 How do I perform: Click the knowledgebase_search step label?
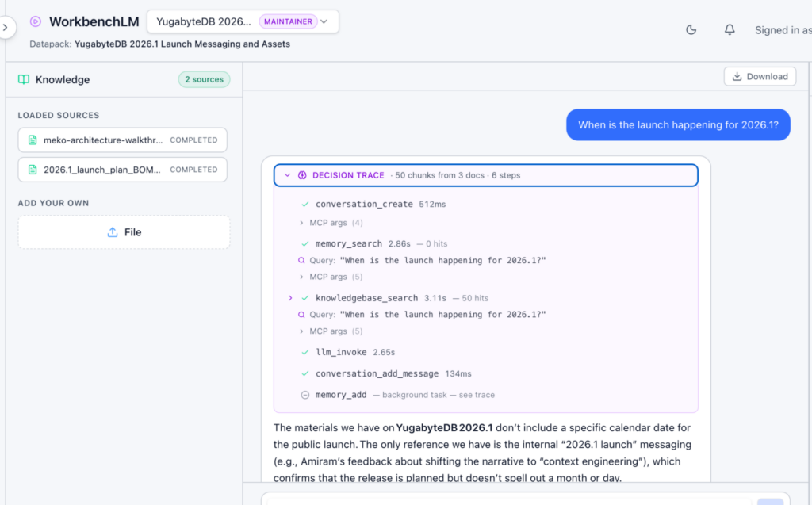[366, 298]
